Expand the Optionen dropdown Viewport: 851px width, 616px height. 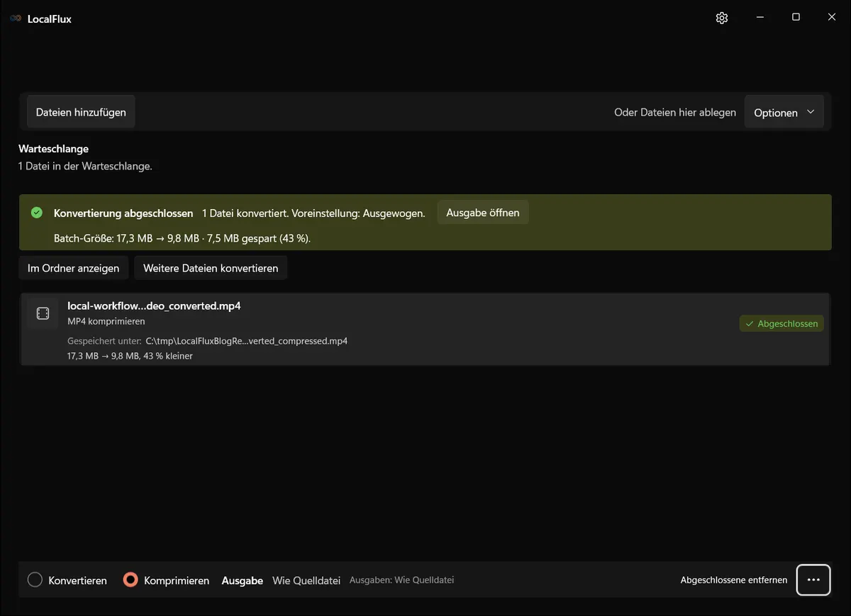(784, 113)
